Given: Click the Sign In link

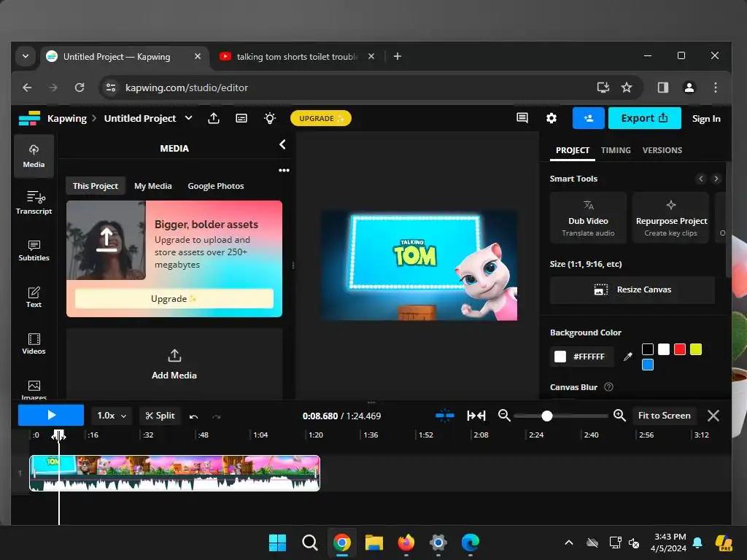Looking at the screenshot, I should (x=706, y=119).
